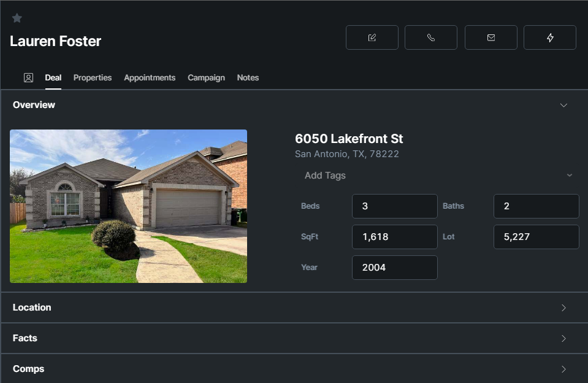588x383 pixels.
Task: View the Notes tab
Action: pyautogui.click(x=248, y=78)
